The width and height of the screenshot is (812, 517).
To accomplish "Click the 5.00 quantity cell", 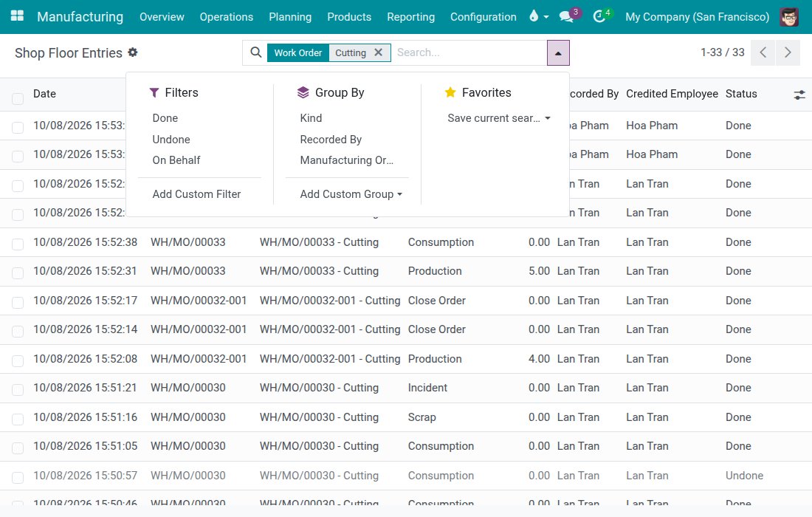I will coord(539,271).
